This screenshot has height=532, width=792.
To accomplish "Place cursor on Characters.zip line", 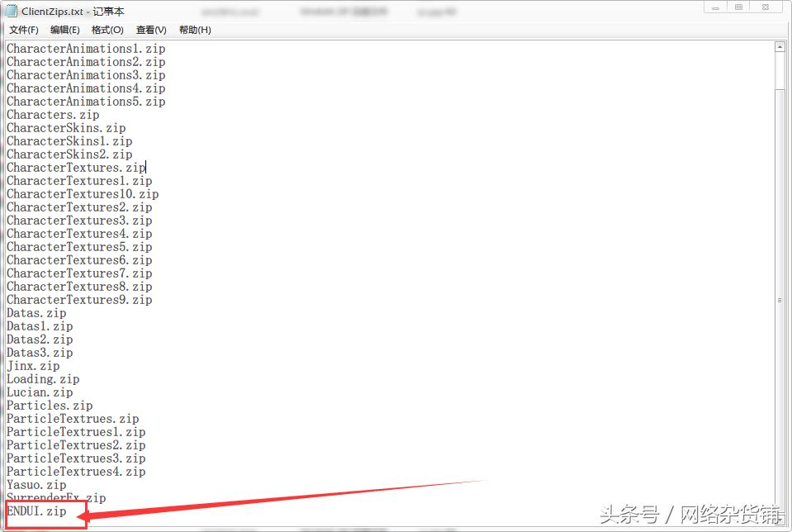I will 53,115.
